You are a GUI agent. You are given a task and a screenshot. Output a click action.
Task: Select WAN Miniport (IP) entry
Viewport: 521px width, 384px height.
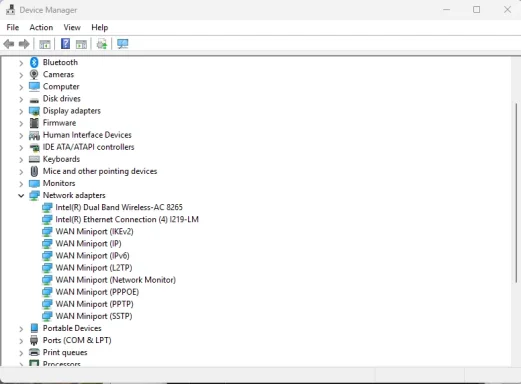pyautogui.click(x=88, y=244)
